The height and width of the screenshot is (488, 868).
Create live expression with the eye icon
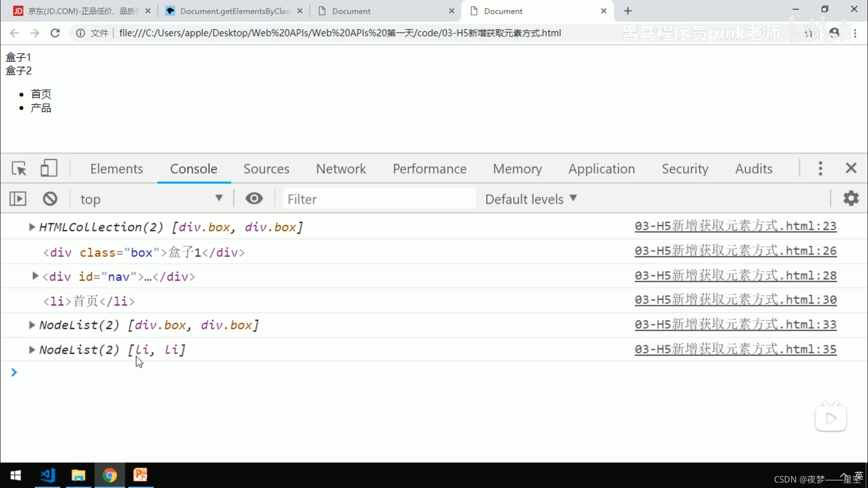pyautogui.click(x=254, y=198)
